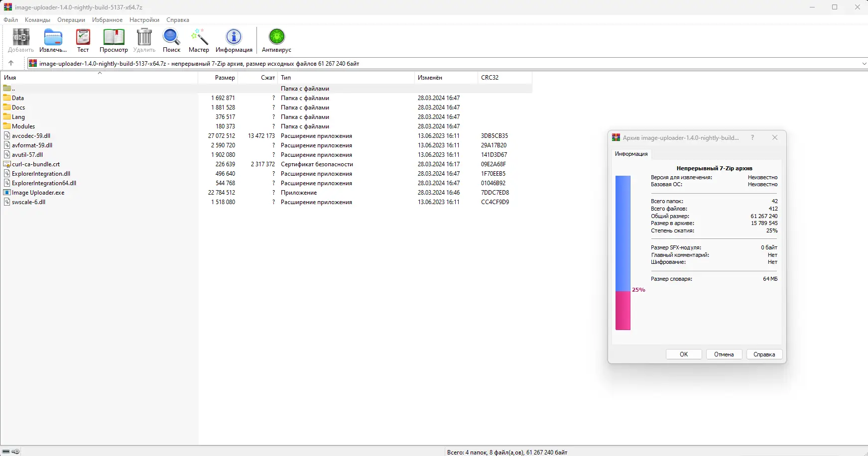The width and height of the screenshot is (868, 456).
Task: Click the avcodec-59.dll file icon
Action: coord(7,135)
